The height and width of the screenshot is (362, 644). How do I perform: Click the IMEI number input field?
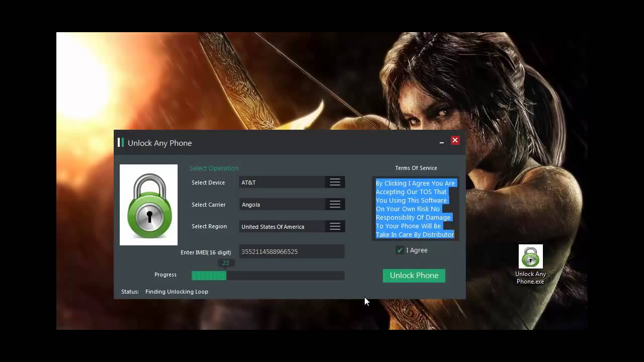click(292, 251)
